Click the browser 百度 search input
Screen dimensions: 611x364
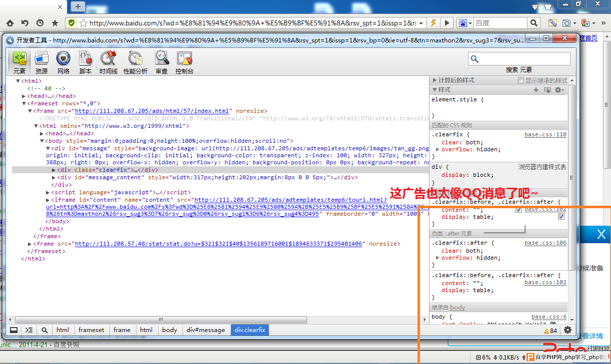[x=500, y=23]
